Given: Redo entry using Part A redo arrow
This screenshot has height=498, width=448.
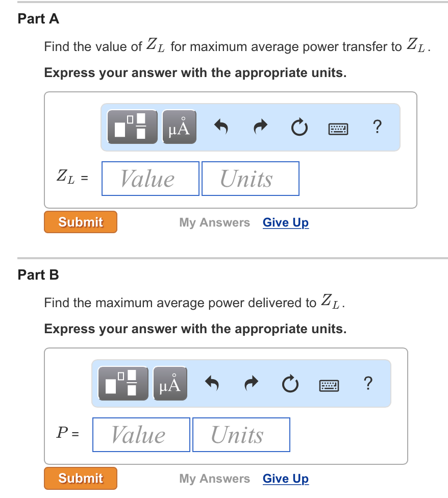Looking at the screenshot, I should tap(260, 127).
